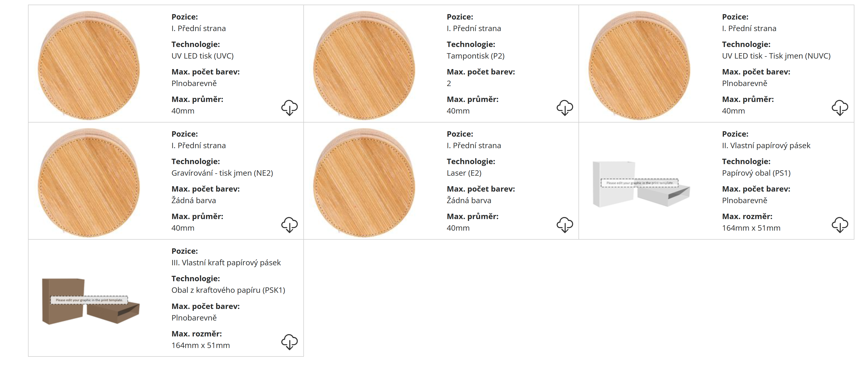Download template for Laser (E2)

(565, 225)
